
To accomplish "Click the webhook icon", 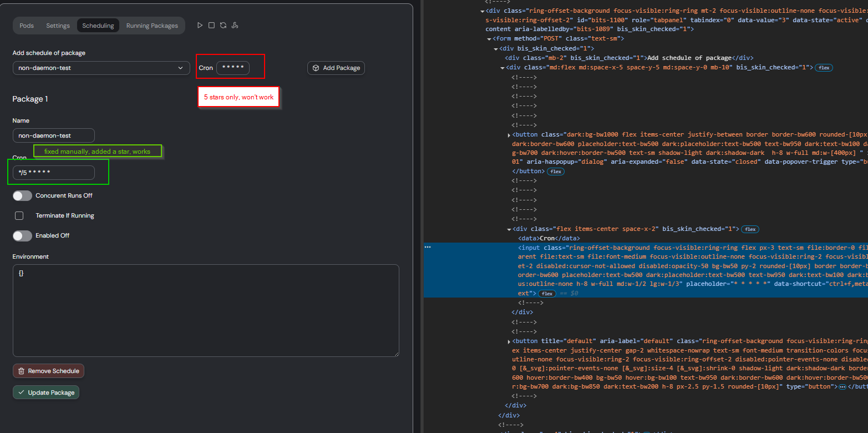I will pos(235,26).
